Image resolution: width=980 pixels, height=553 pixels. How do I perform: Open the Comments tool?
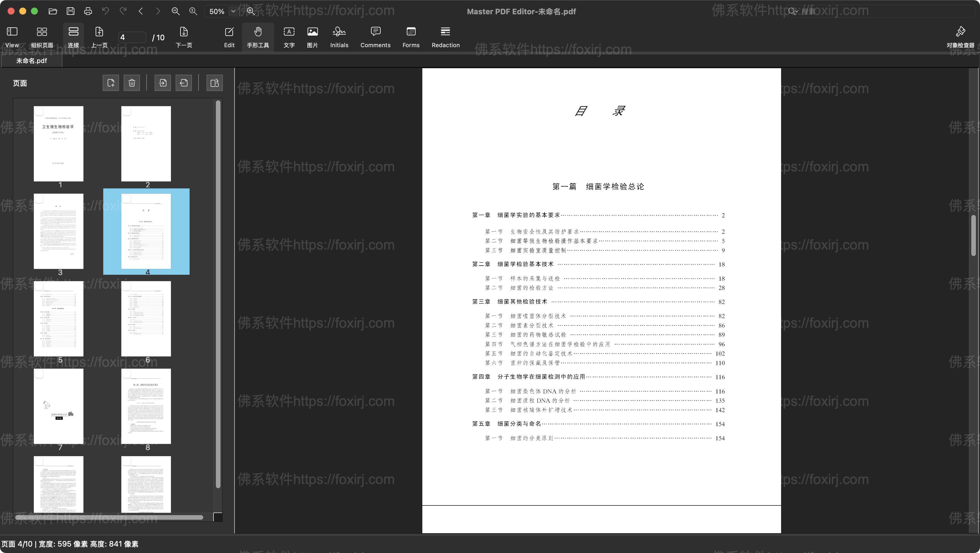click(375, 36)
